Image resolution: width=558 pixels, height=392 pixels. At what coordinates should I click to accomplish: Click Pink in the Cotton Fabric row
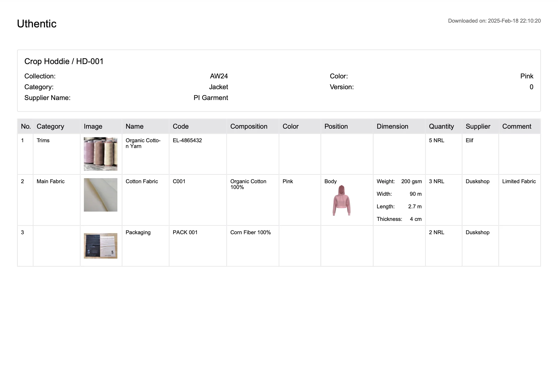(288, 181)
